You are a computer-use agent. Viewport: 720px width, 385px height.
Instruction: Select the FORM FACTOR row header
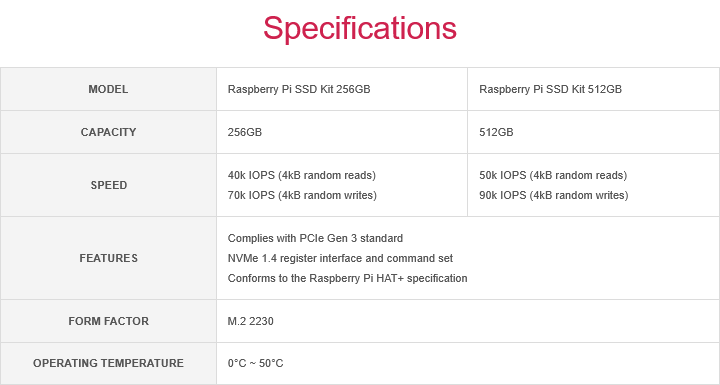pos(108,321)
